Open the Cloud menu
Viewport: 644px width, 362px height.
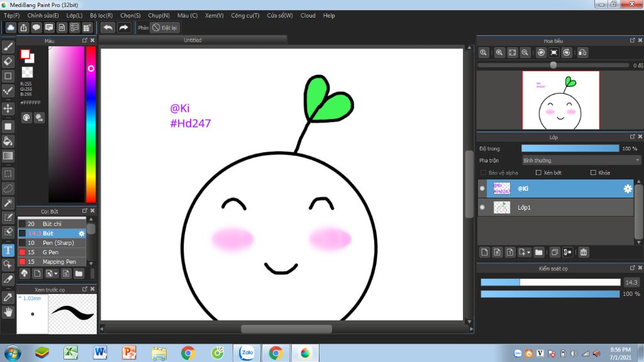tap(308, 16)
